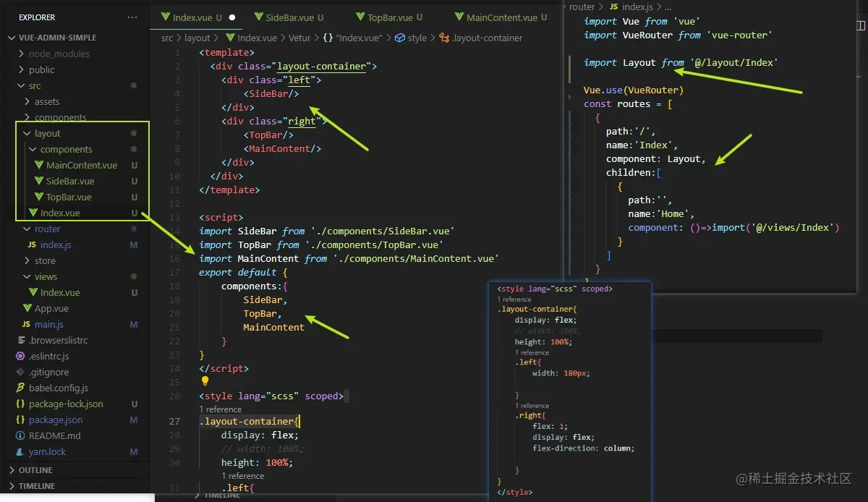Click the Vue icon beside App.vue
The image size is (868, 502).
27,308
